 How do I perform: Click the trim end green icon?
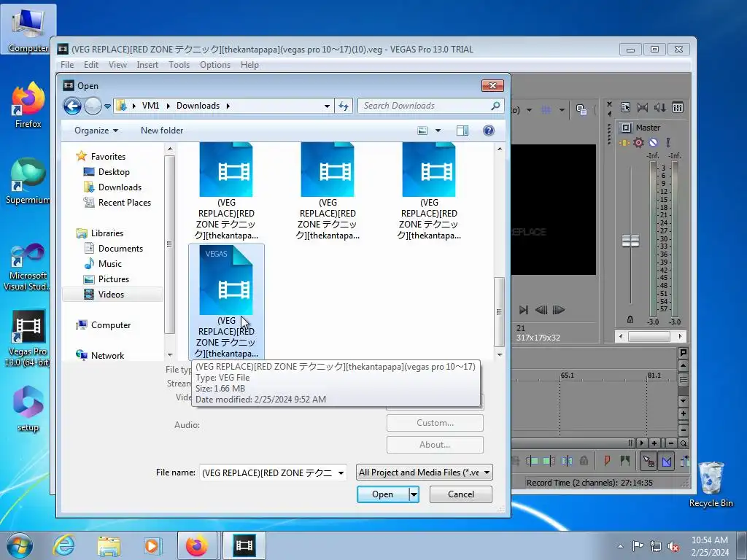[x=549, y=461]
